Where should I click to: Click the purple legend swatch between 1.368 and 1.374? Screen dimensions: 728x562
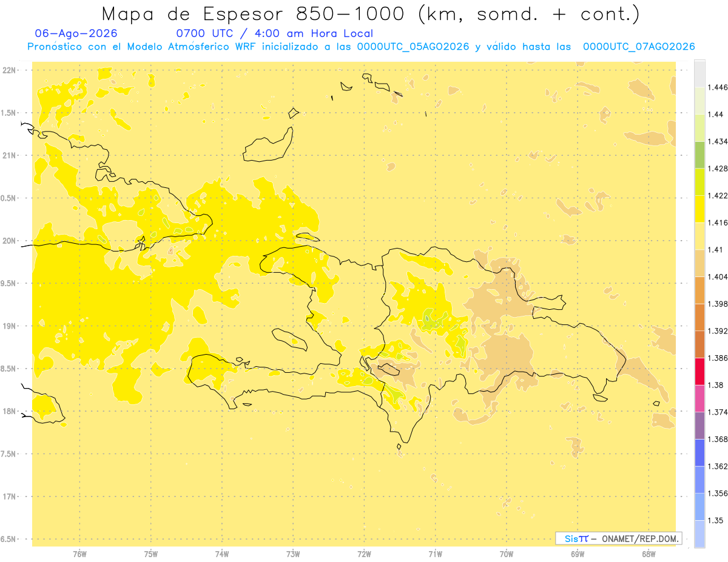tap(699, 426)
